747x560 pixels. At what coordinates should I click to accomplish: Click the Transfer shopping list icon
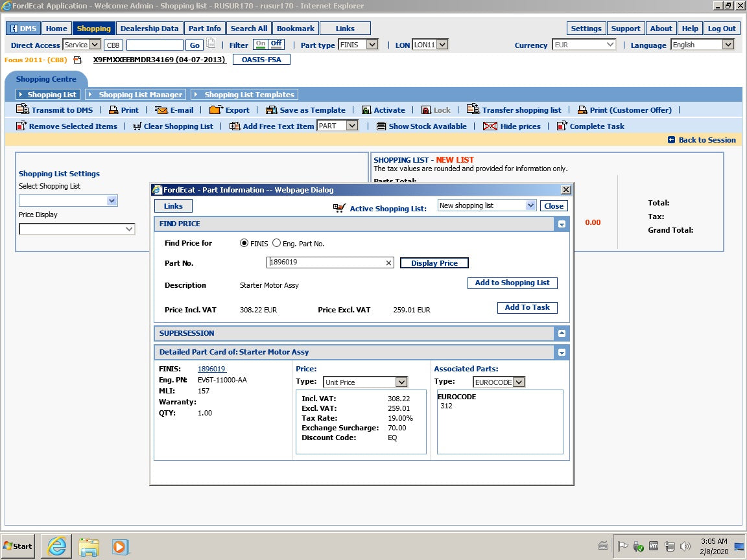[473, 109]
